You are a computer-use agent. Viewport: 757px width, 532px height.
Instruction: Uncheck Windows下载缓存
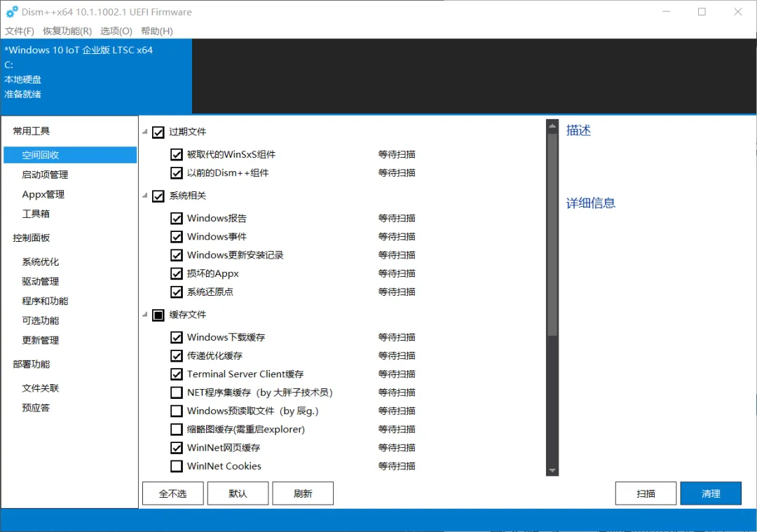(177, 337)
